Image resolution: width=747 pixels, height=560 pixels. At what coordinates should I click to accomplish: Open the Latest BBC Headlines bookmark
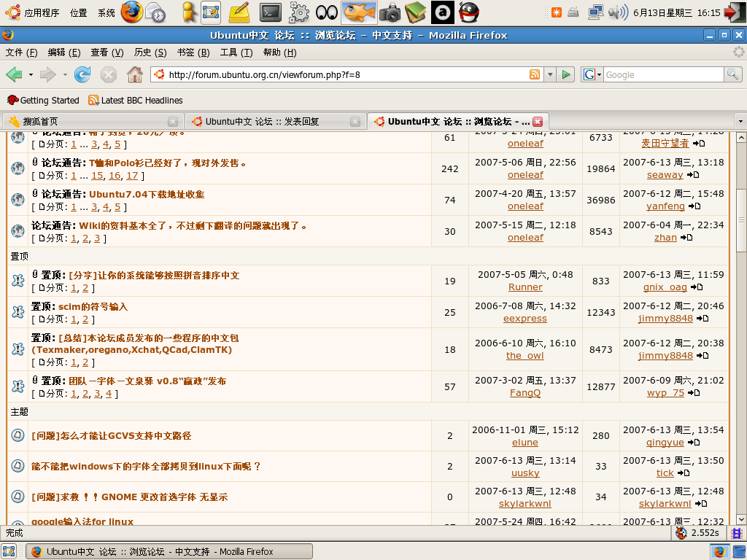(x=136, y=101)
